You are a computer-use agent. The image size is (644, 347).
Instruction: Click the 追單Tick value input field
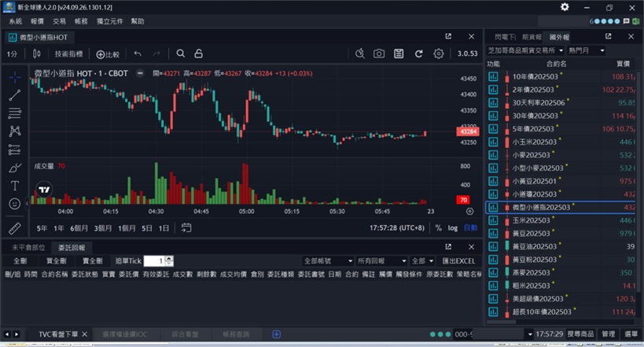point(155,261)
